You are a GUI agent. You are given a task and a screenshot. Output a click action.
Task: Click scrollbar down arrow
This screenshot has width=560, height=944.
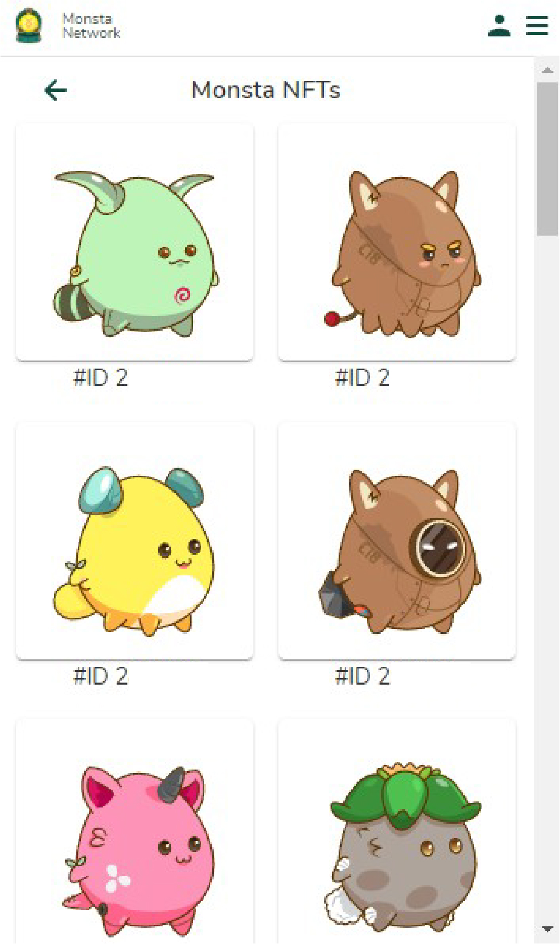click(547, 929)
